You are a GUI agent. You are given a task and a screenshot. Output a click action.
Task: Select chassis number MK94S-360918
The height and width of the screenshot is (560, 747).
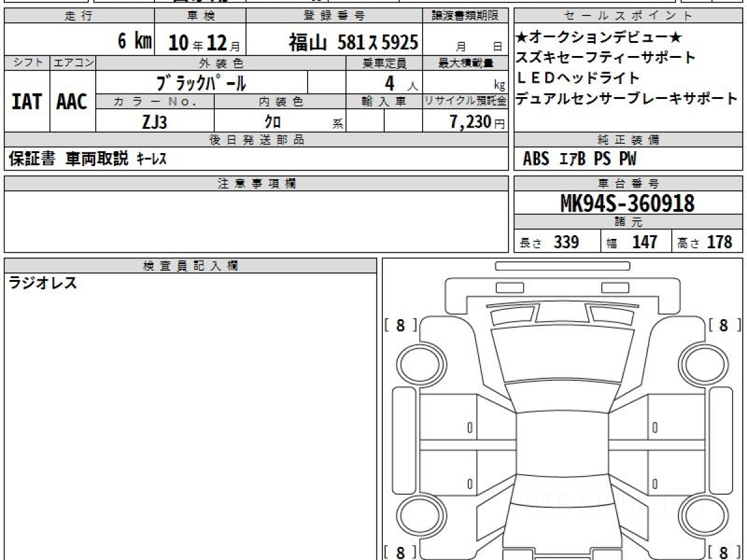pos(627,203)
